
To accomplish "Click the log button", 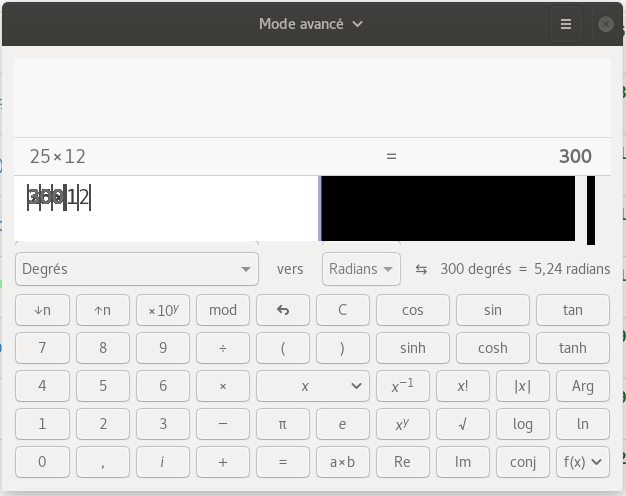I will pyautogui.click(x=523, y=424).
